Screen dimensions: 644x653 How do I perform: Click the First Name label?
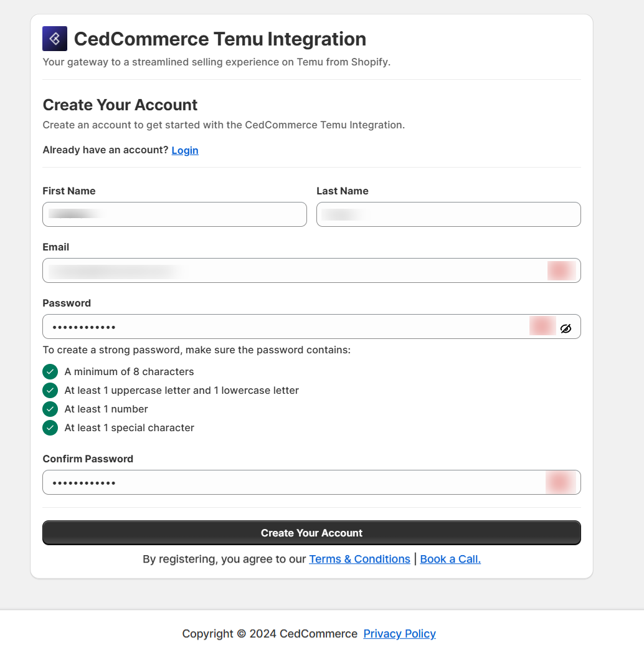(69, 191)
